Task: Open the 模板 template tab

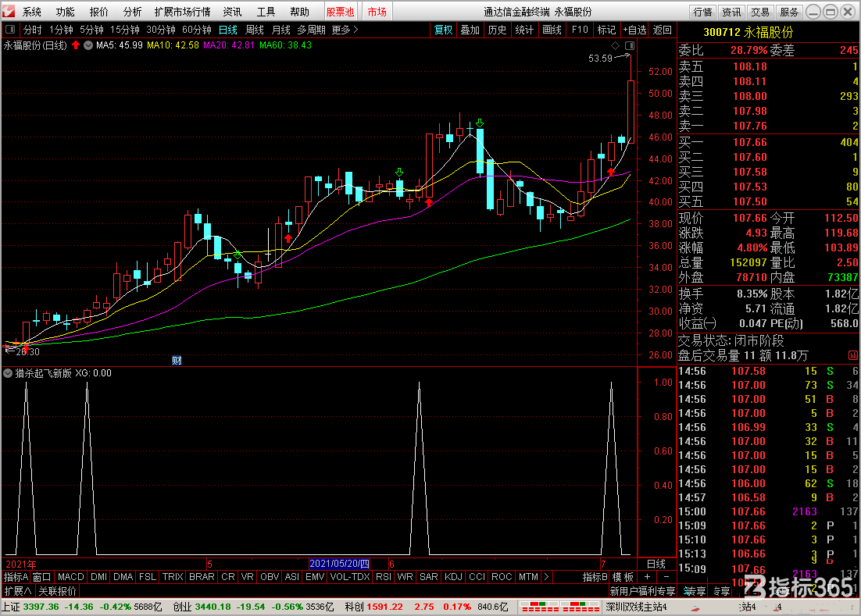Action: click(x=623, y=576)
